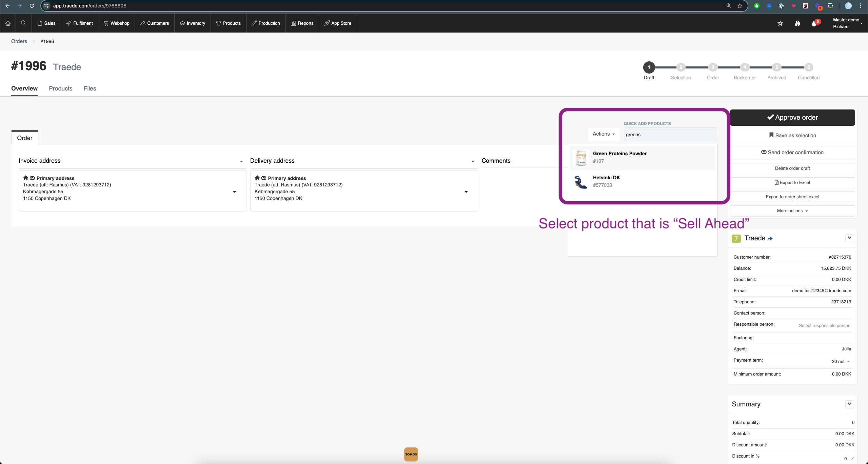Open the search magnifier in navbar
Viewport: 868px width, 464px height.
tap(23, 23)
